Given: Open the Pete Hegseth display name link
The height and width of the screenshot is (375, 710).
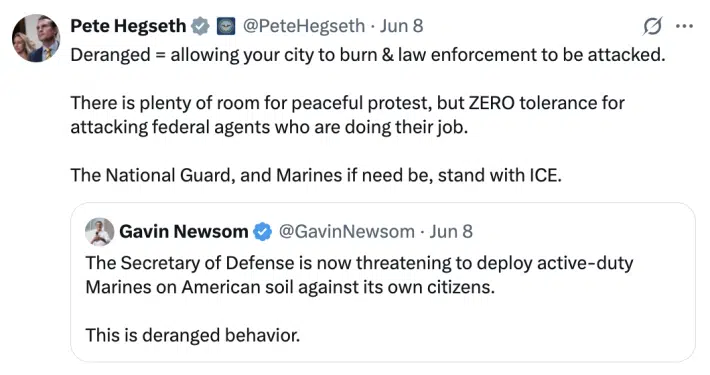Looking at the screenshot, I should [128, 26].
